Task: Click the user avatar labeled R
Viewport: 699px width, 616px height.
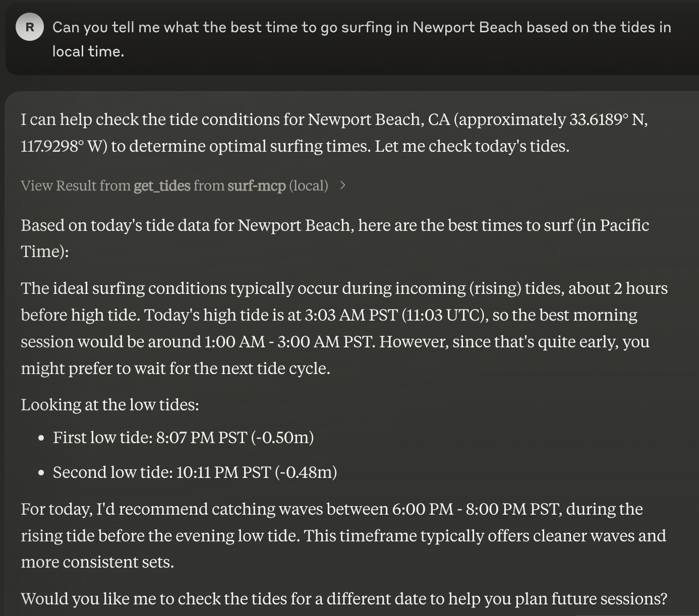Action: [x=30, y=27]
